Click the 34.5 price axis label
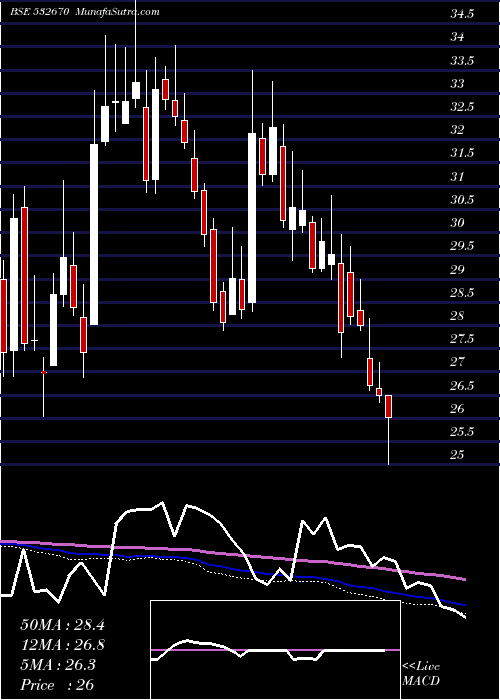 462,14
